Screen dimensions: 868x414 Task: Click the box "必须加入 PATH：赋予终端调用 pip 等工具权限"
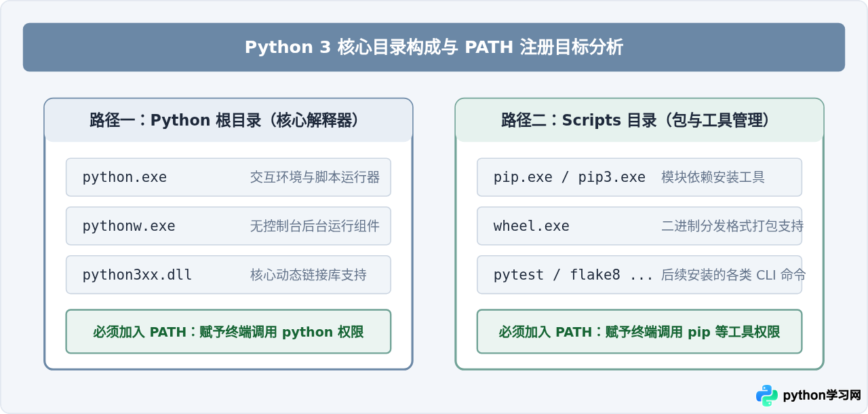[x=639, y=332]
